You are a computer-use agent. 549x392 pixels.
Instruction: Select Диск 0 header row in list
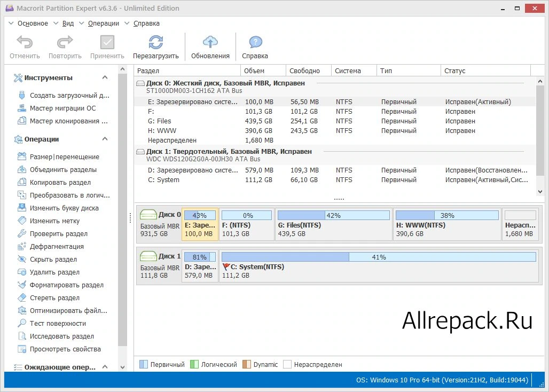pyautogui.click(x=335, y=87)
